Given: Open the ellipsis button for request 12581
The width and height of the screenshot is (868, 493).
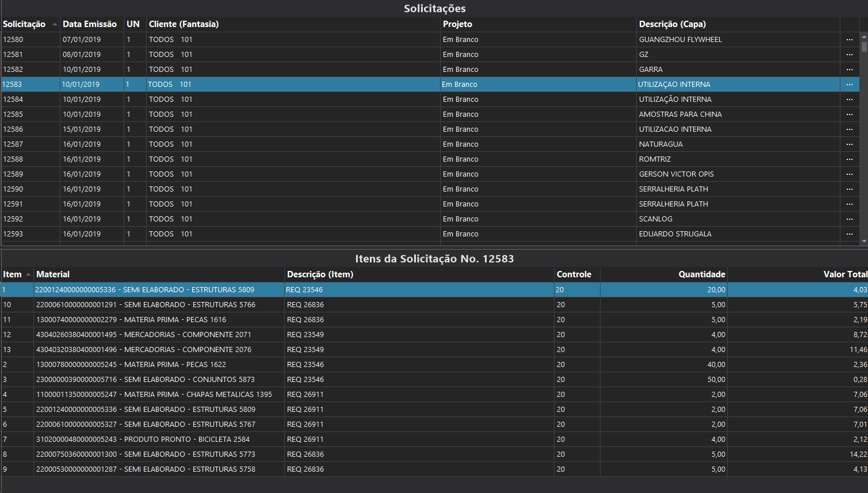Looking at the screenshot, I should [850, 55].
